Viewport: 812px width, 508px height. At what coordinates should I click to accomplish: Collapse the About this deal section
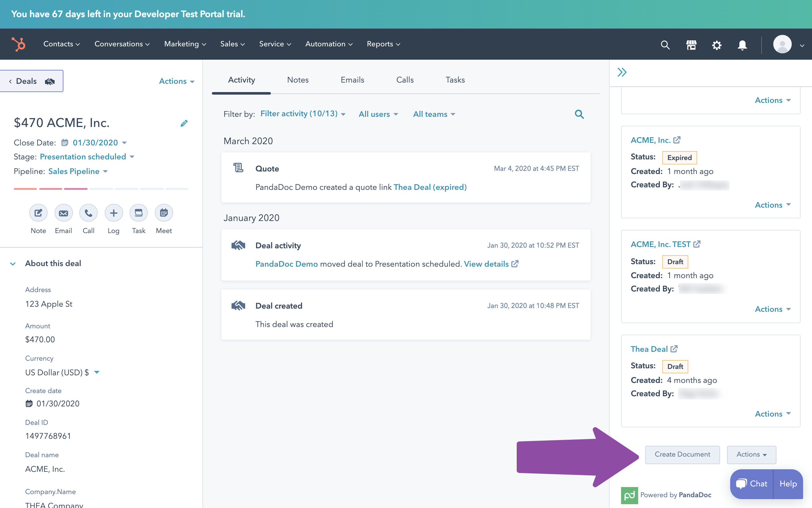tap(13, 264)
